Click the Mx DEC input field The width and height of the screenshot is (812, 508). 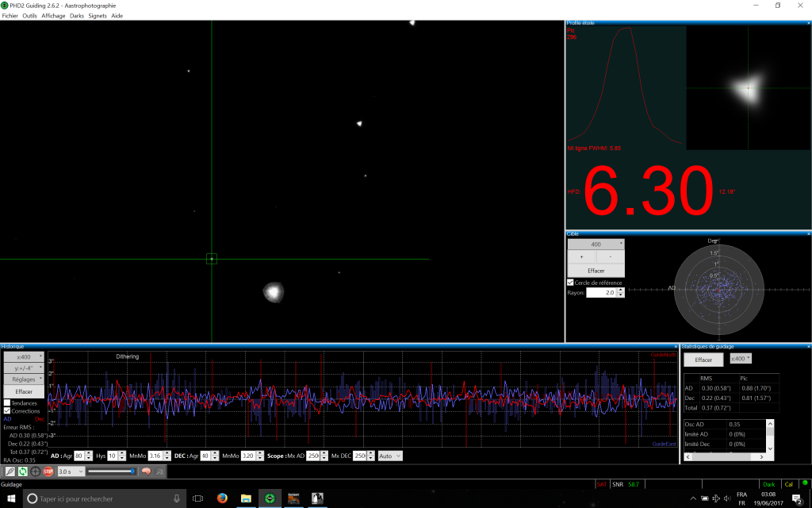pyautogui.click(x=360, y=456)
